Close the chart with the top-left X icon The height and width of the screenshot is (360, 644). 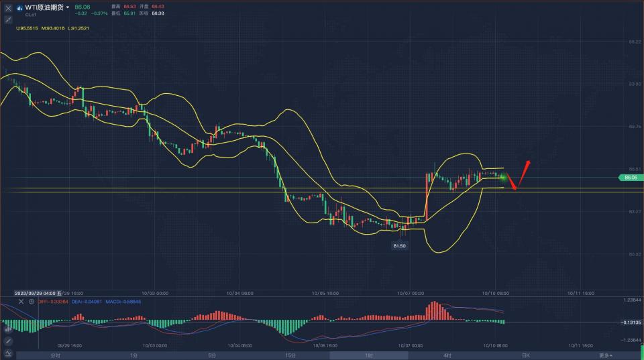(7, 7)
